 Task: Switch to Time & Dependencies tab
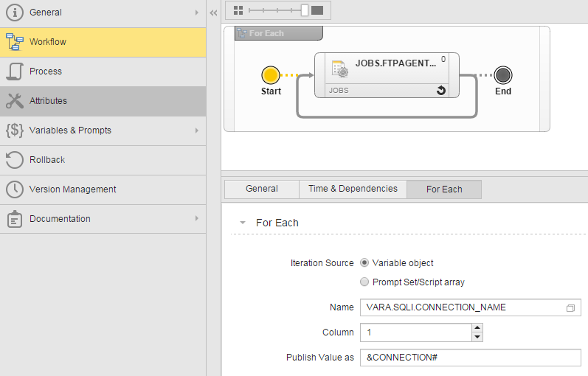click(353, 189)
